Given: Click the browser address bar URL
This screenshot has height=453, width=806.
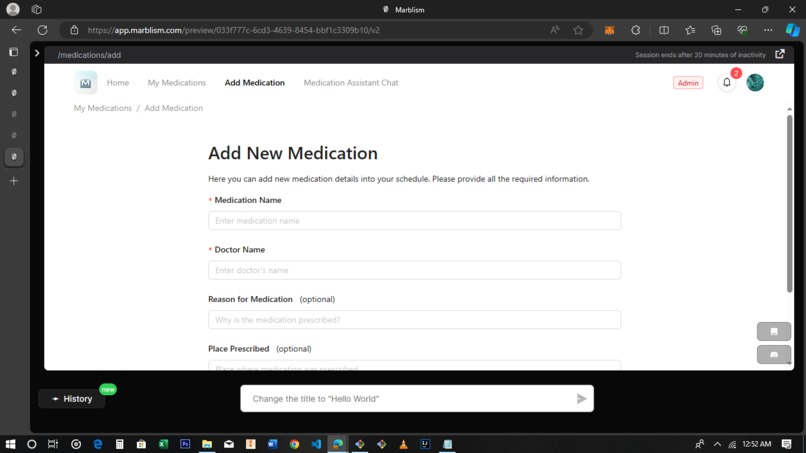Looking at the screenshot, I should (x=233, y=30).
